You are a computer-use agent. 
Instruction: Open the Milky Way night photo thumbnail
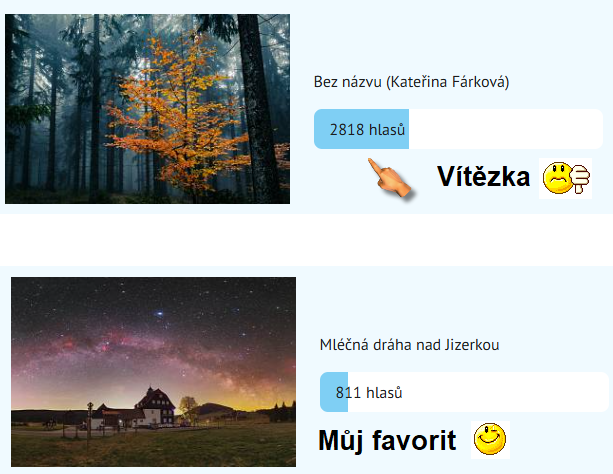153,372
